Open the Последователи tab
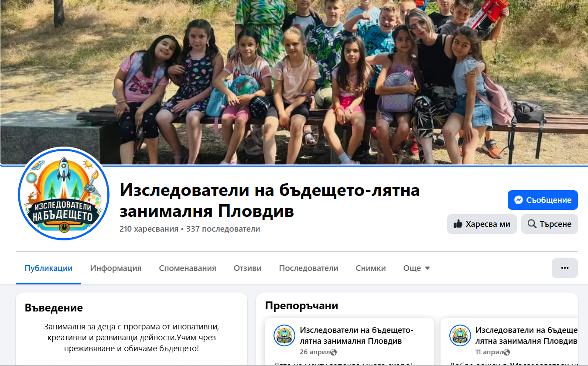This screenshot has width=588, height=366. point(309,268)
